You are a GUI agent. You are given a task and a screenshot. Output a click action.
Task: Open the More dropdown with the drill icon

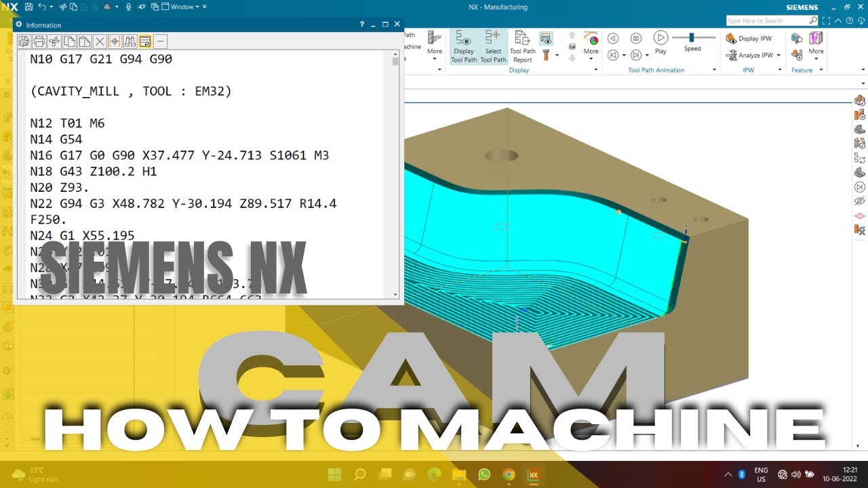(435, 45)
